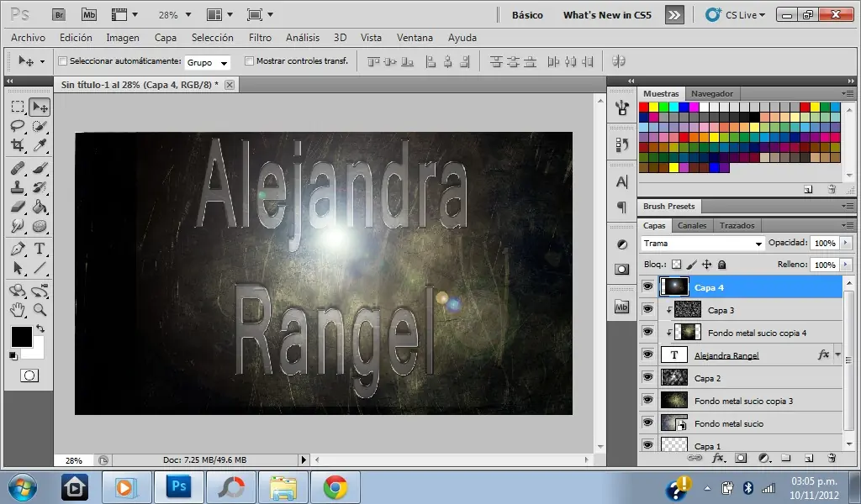This screenshot has height=504, width=861.
Task: Open the 28% zoom level dropdown
Action: click(172, 14)
